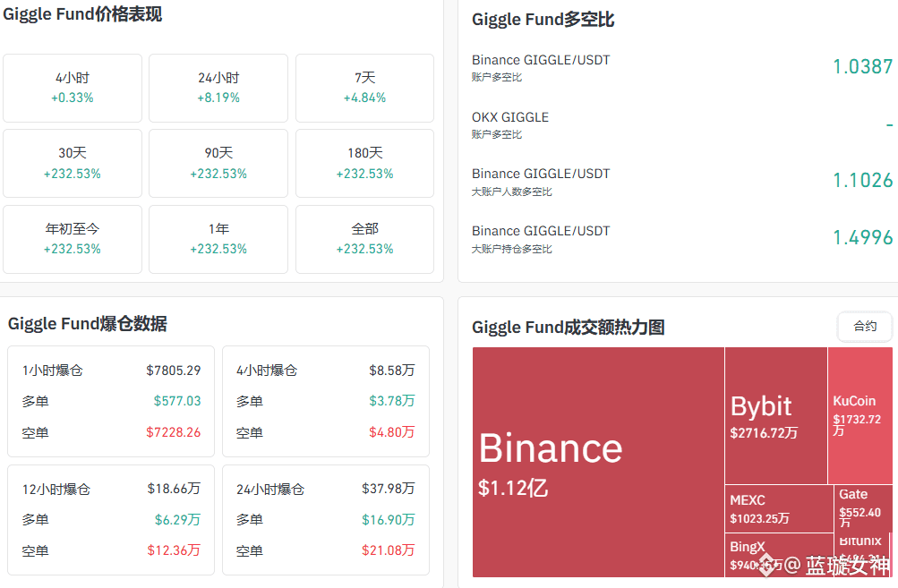
Task: Click the 合约 button on heatmap
Action: coord(865,327)
